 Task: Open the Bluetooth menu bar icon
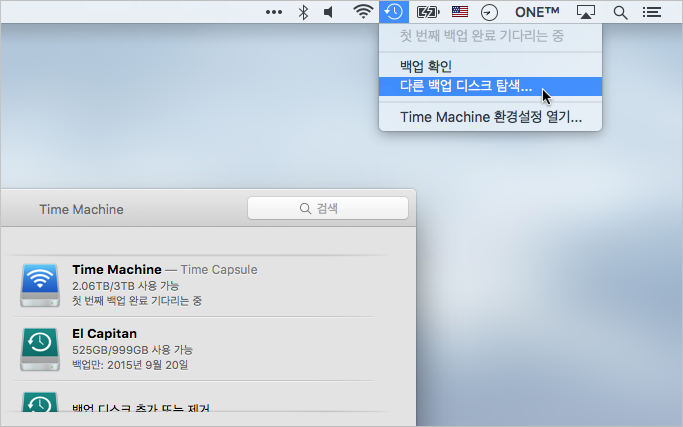[303, 12]
